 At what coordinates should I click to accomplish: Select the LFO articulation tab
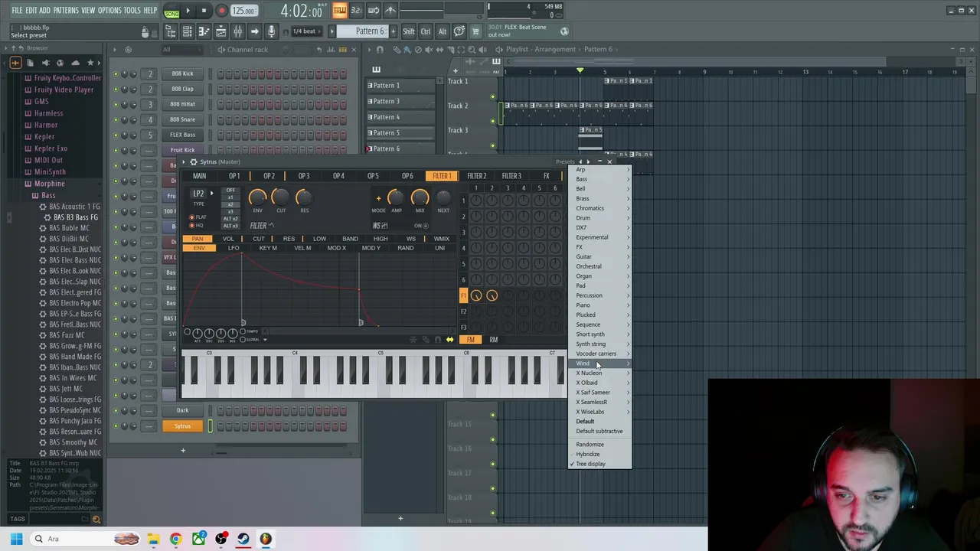click(234, 249)
